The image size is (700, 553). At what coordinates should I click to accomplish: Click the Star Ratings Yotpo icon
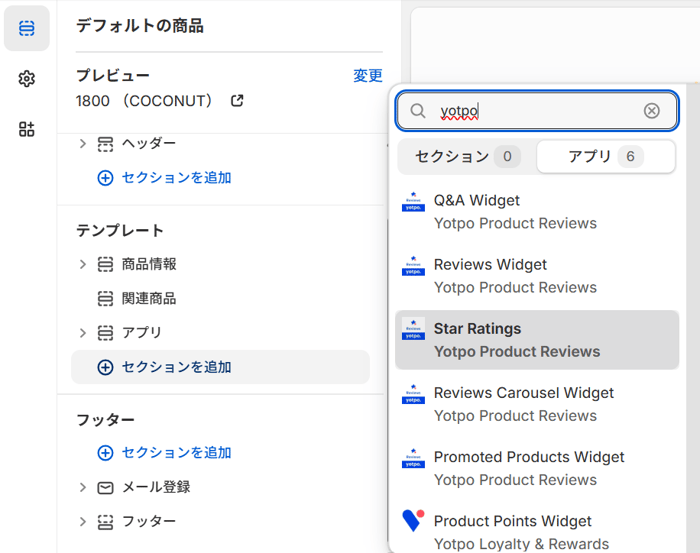click(413, 329)
